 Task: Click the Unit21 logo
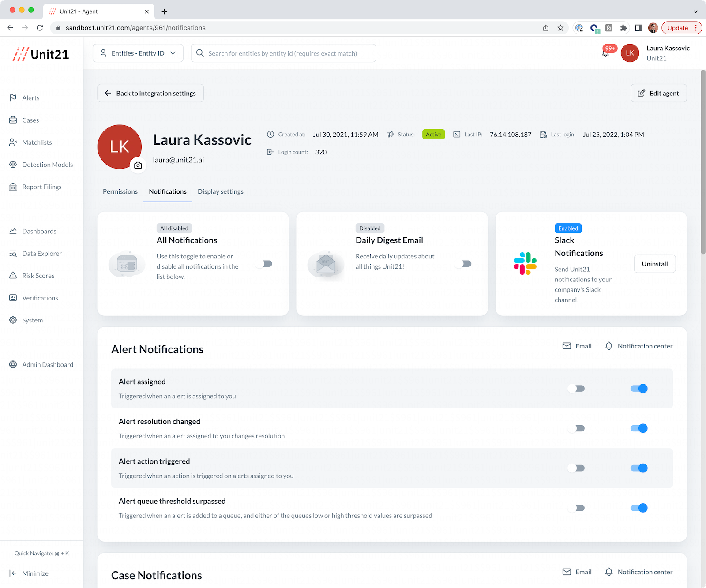41,54
